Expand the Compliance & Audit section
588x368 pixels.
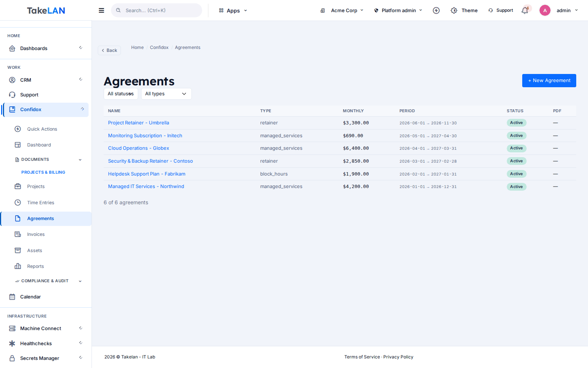tap(48, 281)
